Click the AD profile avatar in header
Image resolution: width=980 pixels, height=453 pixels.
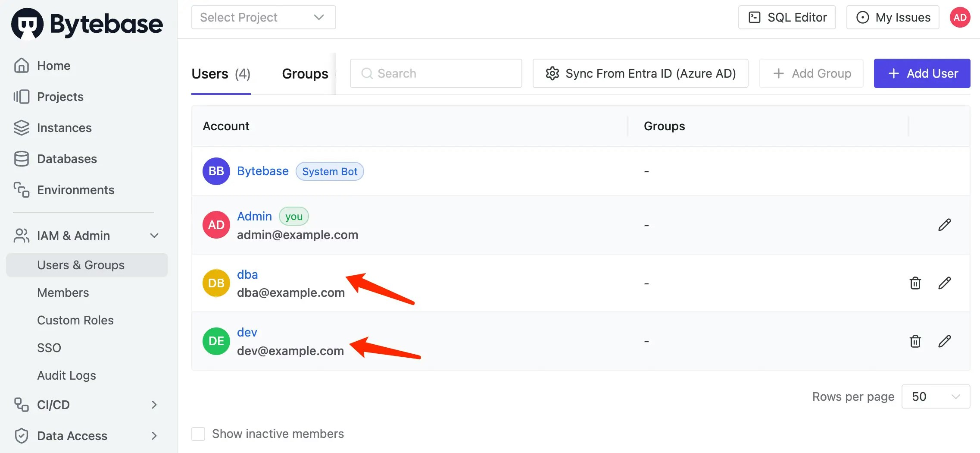[960, 17]
